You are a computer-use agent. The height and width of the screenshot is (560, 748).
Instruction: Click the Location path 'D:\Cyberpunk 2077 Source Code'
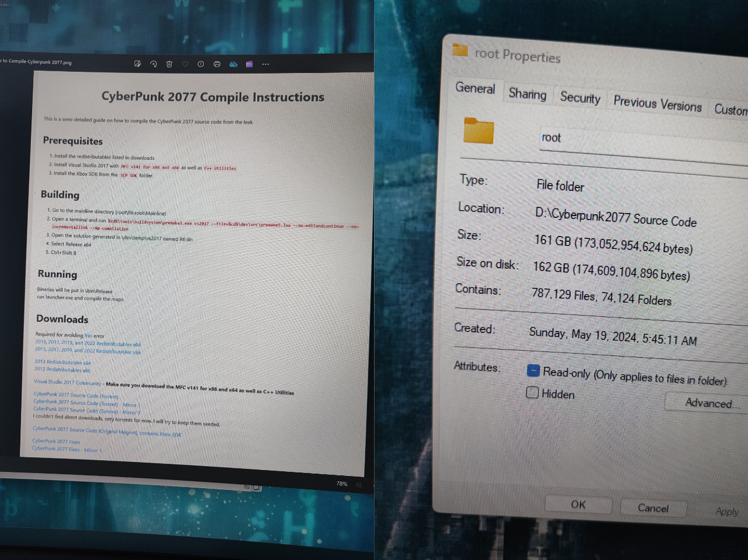pos(616,215)
